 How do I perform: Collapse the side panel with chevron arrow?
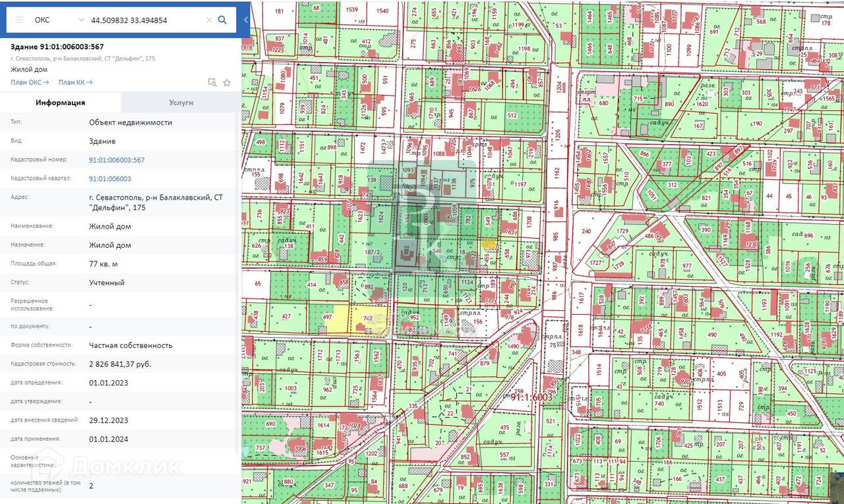click(245, 20)
